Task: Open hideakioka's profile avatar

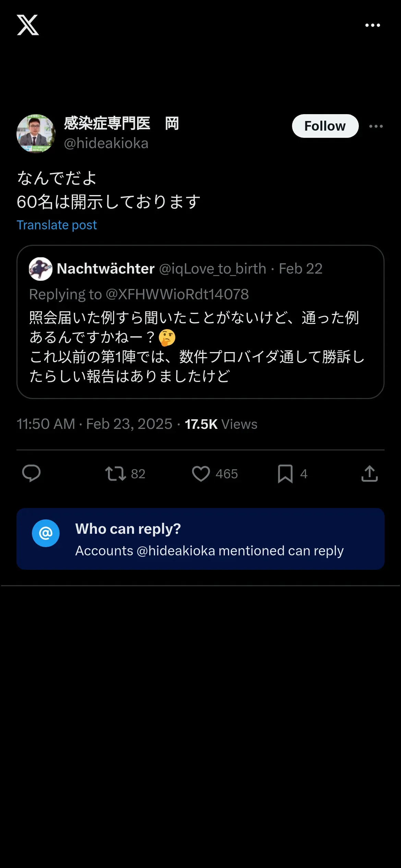Action: point(36,133)
